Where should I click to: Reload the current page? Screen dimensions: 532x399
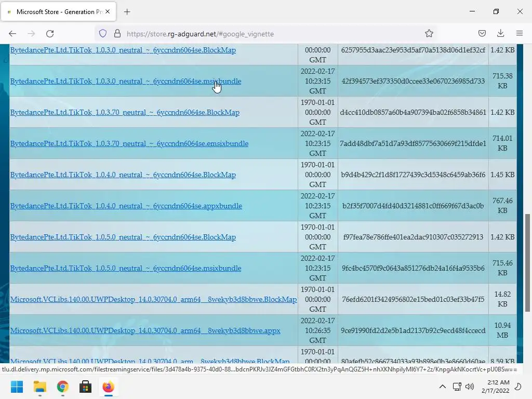50,34
